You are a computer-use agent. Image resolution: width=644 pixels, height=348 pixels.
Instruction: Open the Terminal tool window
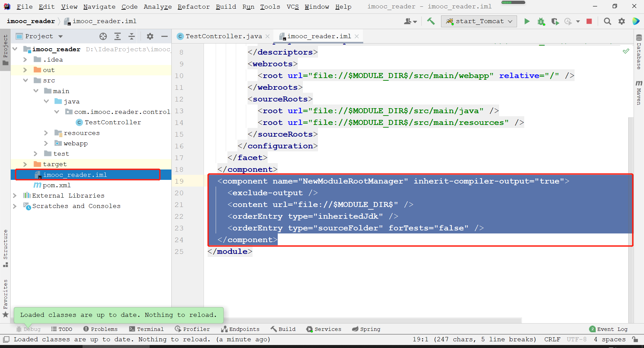coord(146,329)
